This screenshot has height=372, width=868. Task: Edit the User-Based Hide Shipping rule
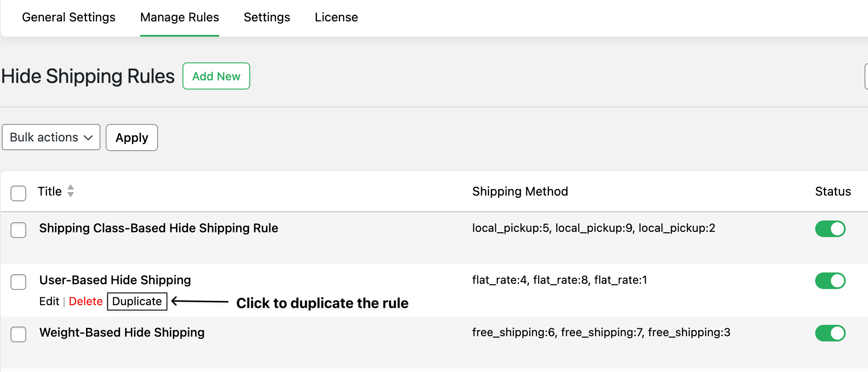point(49,301)
